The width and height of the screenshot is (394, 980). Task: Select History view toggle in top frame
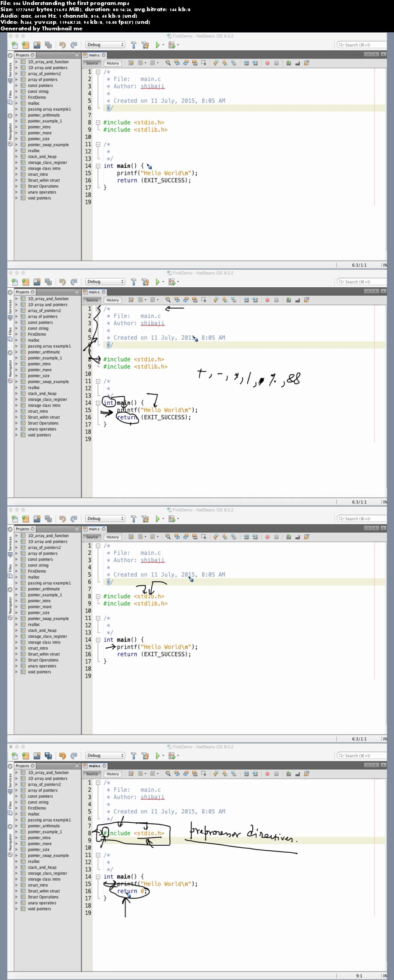(113, 63)
